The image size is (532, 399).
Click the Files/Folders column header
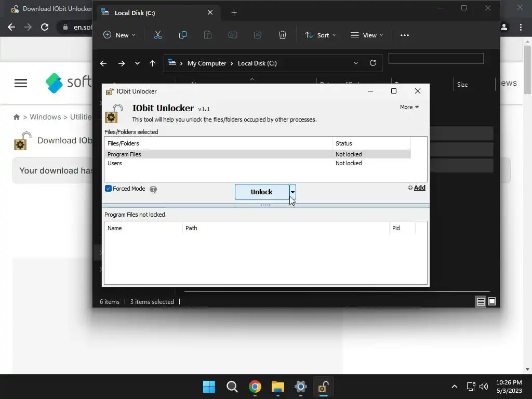219,143
